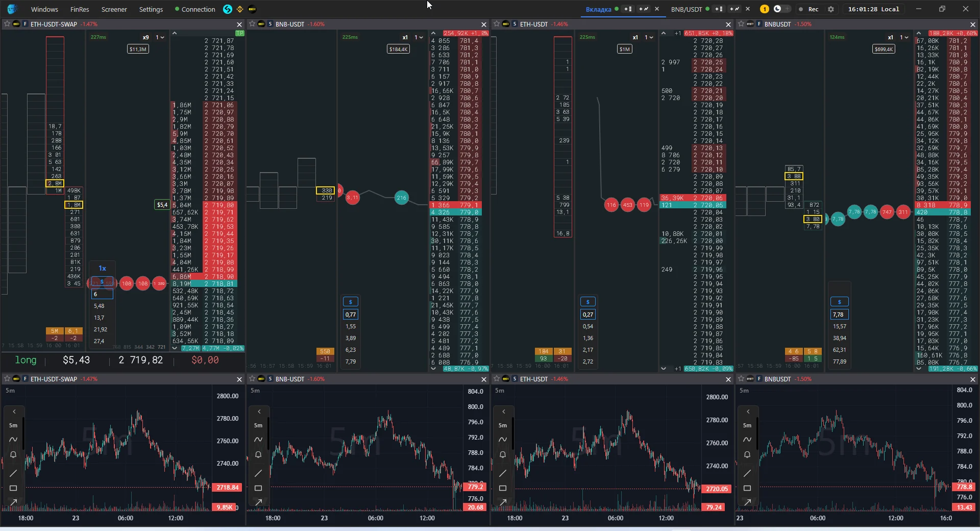The width and height of the screenshot is (980, 531).
Task: Open the scale dropdown in ETH-USDT-SWAP order book
Action: [160, 37]
